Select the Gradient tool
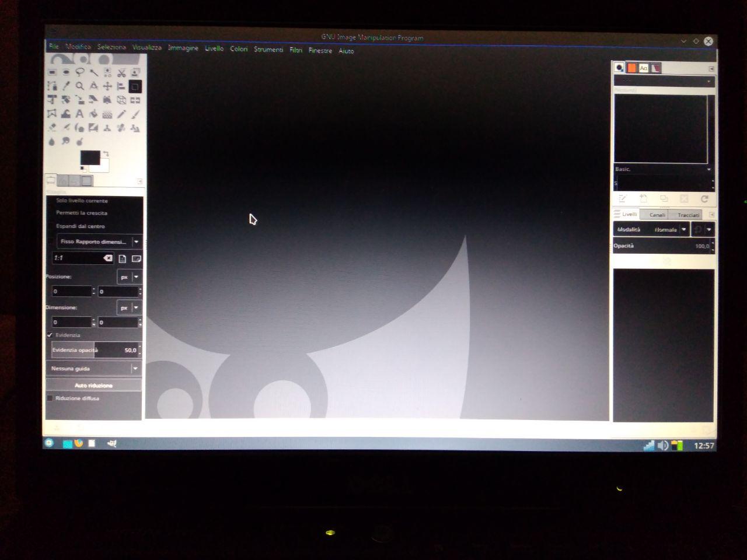Viewport: 747px width, 560px height. click(x=107, y=114)
